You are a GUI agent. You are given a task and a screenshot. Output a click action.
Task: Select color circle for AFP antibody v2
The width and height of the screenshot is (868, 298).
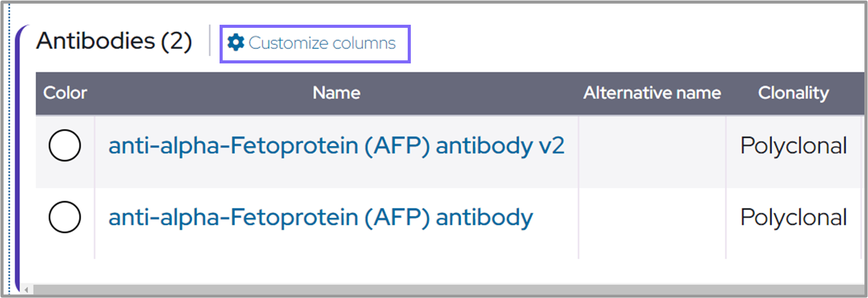(64, 145)
